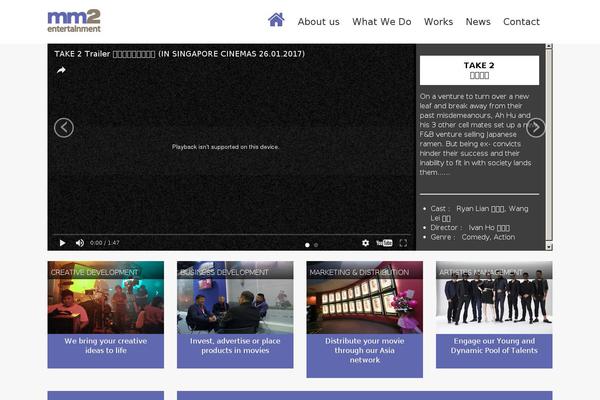Click the mm2 entertainment logo

click(x=74, y=21)
